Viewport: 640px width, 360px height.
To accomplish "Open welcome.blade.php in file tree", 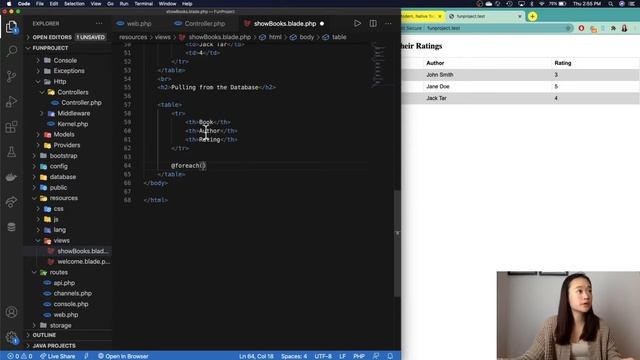I will [x=83, y=262].
